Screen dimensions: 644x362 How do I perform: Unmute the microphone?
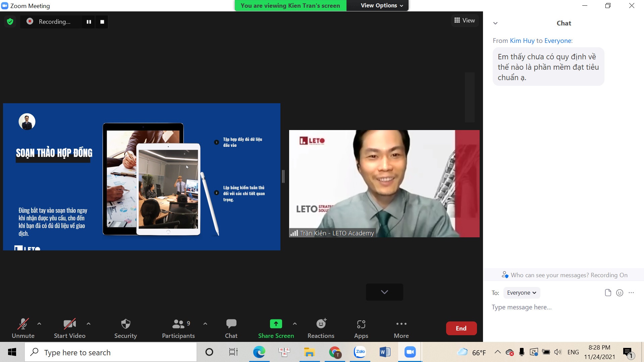click(x=23, y=328)
